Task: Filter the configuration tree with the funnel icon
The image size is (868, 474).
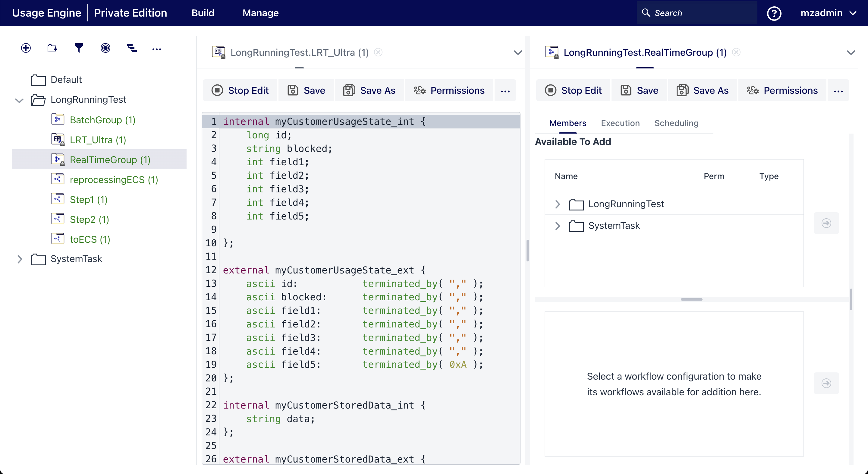Action: (x=78, y=48)
